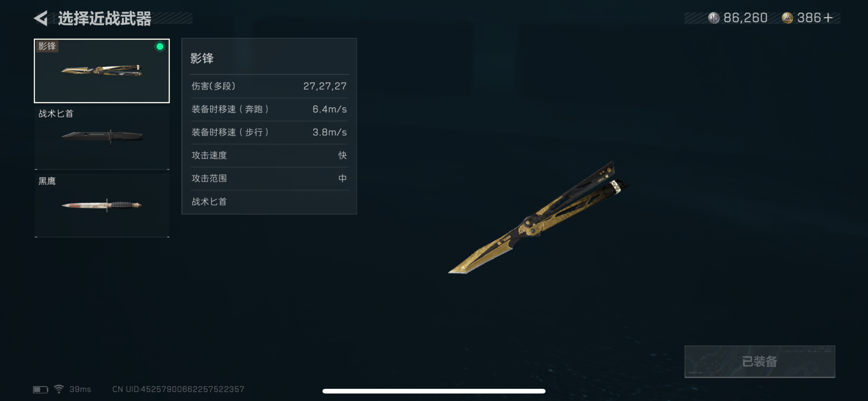The height and width of the screenshot is (401, 868).
Task: Go back using the arrow icon
Action: point(41,18)
